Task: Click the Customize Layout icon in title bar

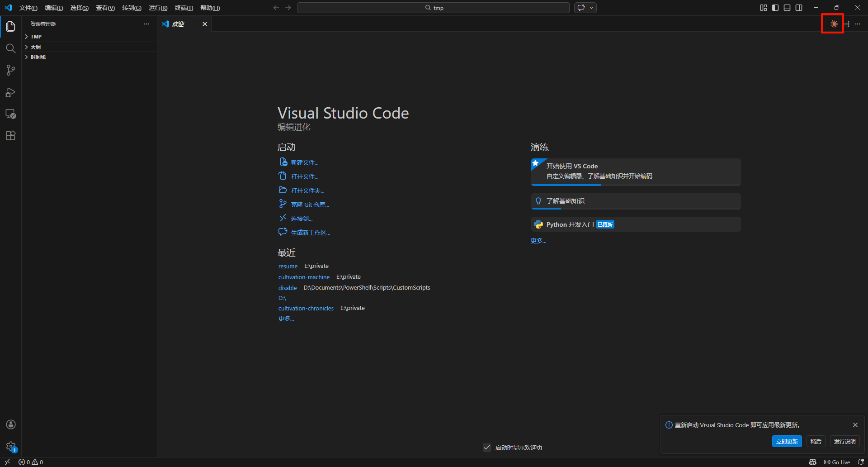Action: point(764,8)
